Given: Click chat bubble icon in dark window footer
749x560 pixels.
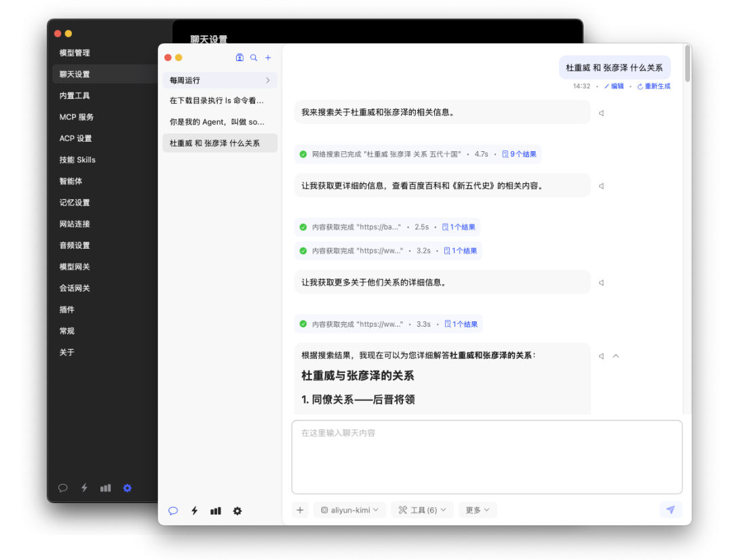Looking at the screenshot, I should [63, 487].
